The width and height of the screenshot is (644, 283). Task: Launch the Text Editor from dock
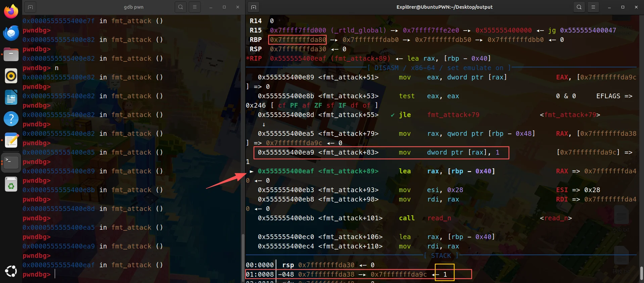click(11, 140)
